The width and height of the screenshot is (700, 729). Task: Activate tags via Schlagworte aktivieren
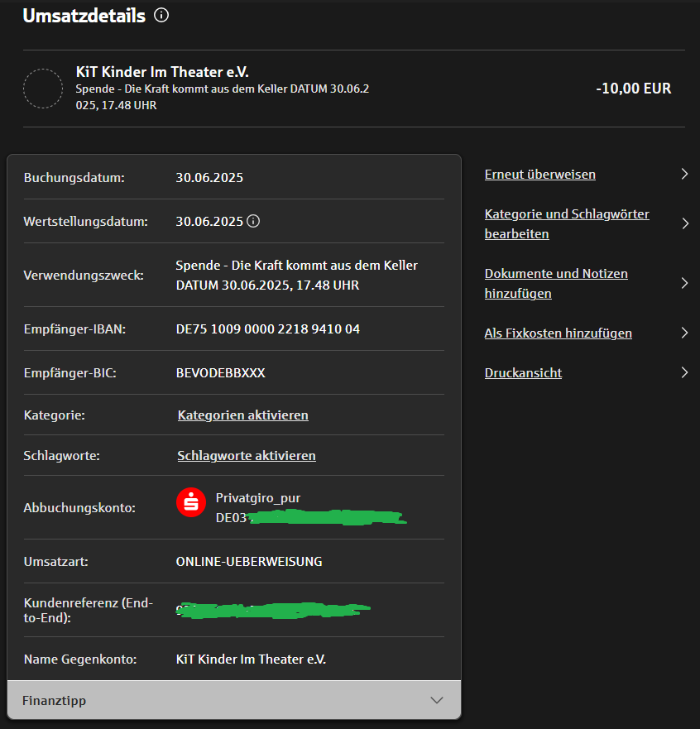(x=246, y=456)
